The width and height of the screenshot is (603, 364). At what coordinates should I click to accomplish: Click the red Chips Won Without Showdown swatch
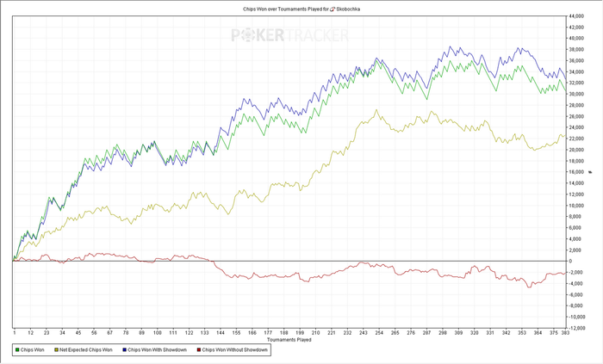(199, 349)
